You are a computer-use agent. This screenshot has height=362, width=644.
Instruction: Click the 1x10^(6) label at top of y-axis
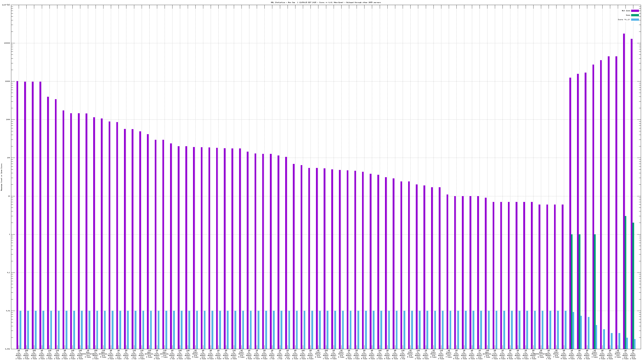[x=6, y=5]
